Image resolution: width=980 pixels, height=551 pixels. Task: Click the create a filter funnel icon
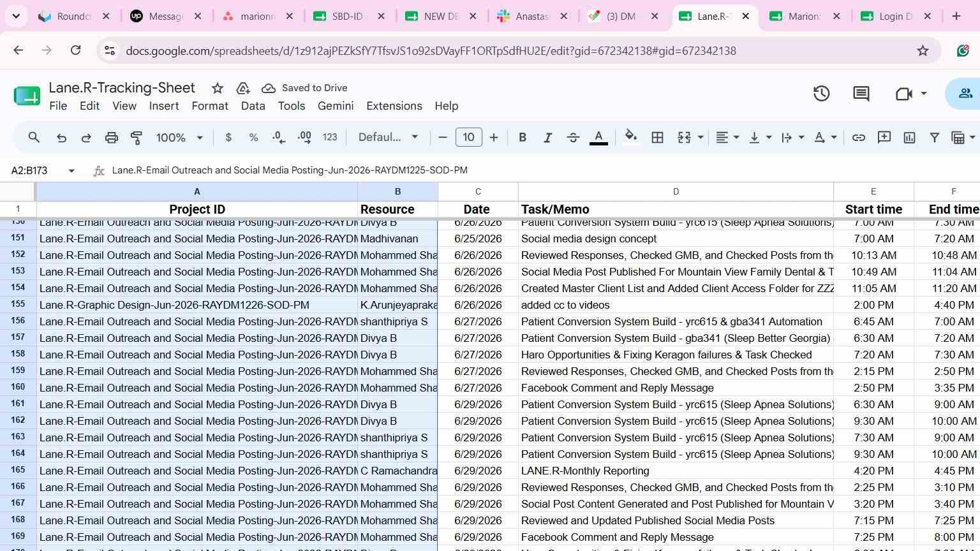tap(934, 137)
